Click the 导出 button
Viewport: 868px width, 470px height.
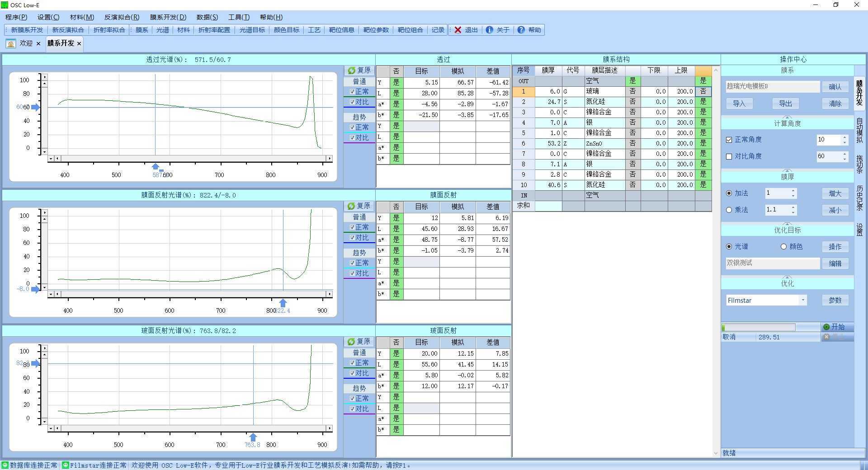[785, 103]
